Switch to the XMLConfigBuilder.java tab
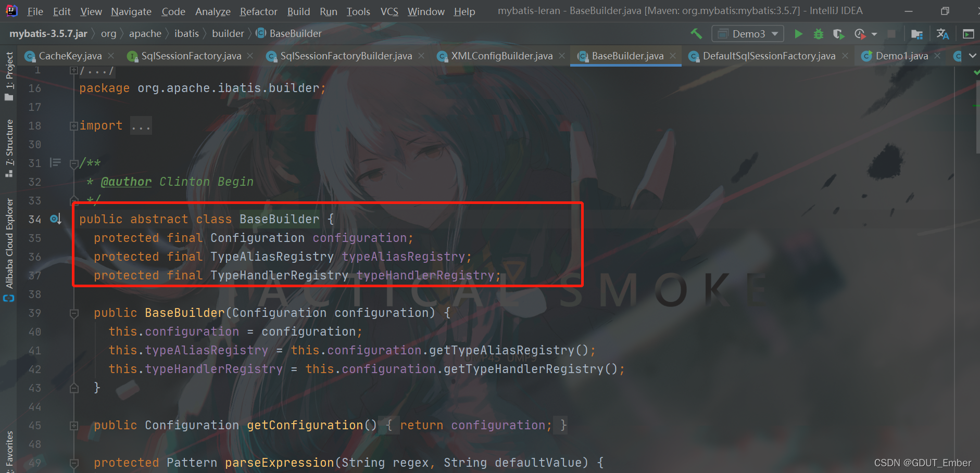Viewport: 980px width, 473px height. click(502, 56)
